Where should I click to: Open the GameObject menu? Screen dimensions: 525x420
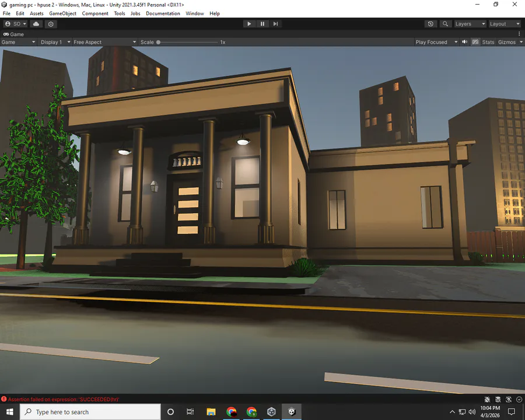coord(62,13)
